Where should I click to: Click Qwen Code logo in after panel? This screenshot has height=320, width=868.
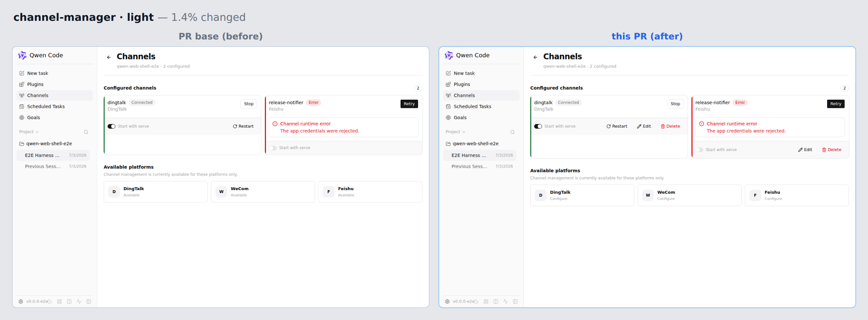click(449, 55)
